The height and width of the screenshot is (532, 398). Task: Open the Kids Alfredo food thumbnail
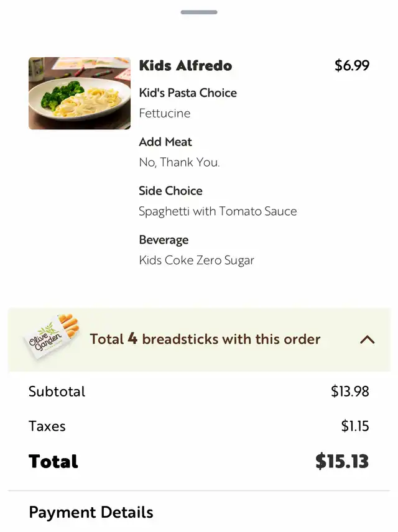tap(80, 93)
